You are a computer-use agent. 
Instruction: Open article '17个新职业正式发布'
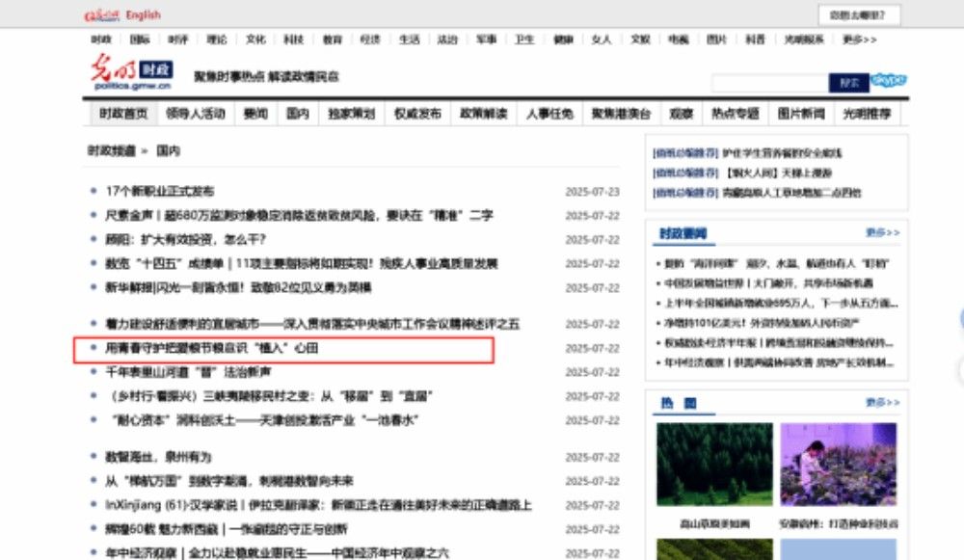point(160,191)
